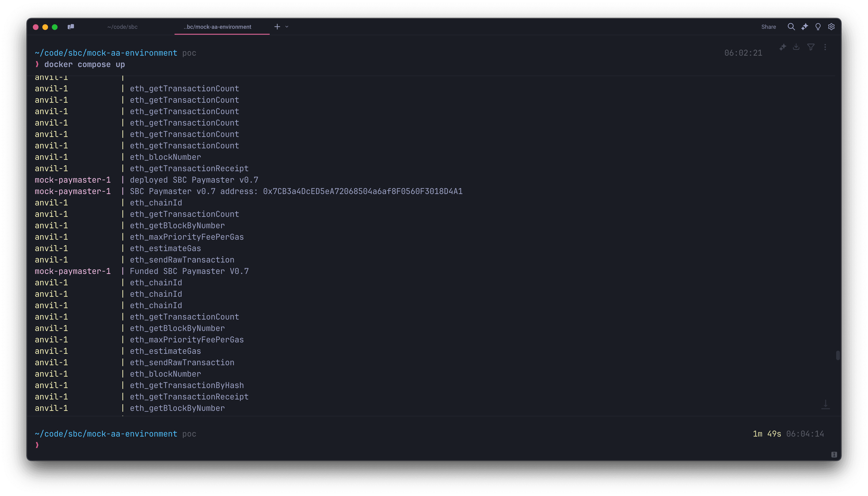Switch to the ~/code/sbc tab
This screenshot has height=496, width=868.
click(122, 27)
